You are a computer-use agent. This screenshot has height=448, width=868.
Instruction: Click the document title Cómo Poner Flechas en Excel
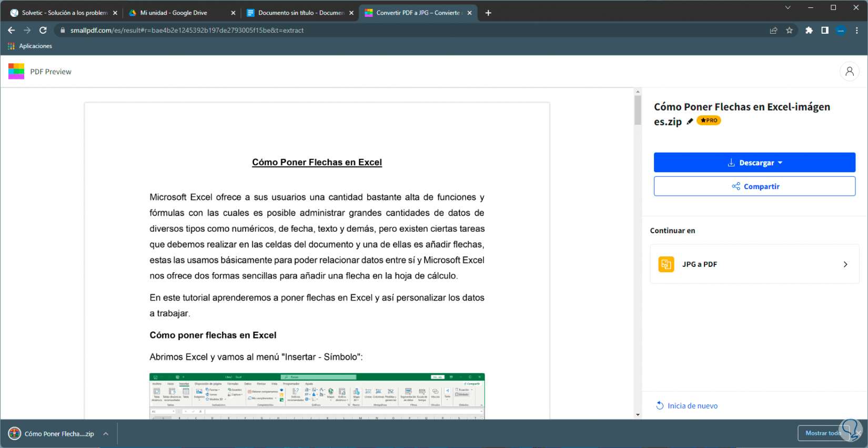point(317,163)
